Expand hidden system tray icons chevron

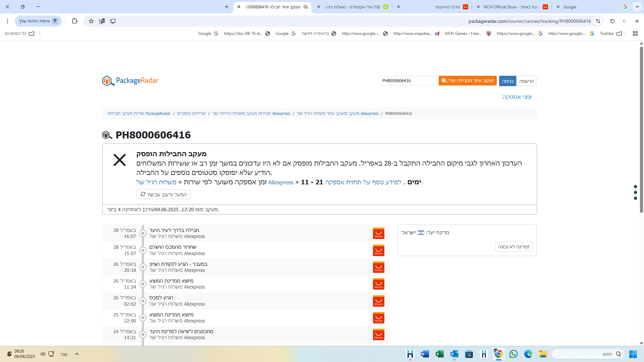click(77, 354)
